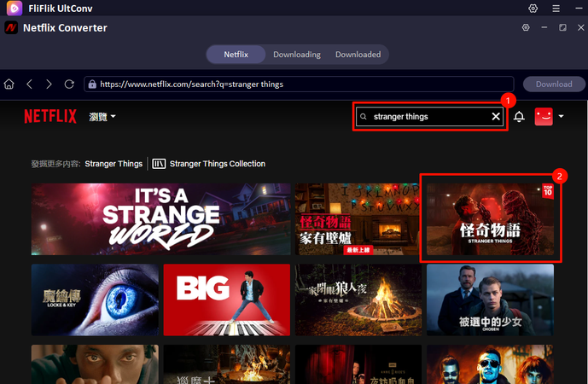This screenshot has width=588, height=384.
Task: Click the stranger things search field
Action: pos(430,117)
